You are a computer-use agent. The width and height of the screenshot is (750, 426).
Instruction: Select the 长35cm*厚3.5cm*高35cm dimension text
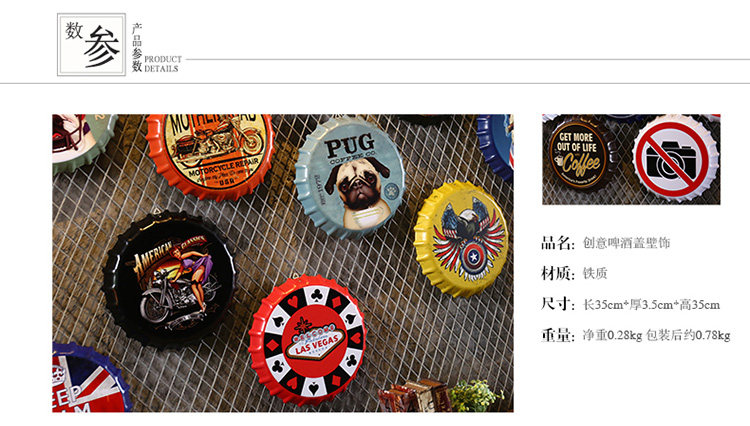click(x=651, y=305)
